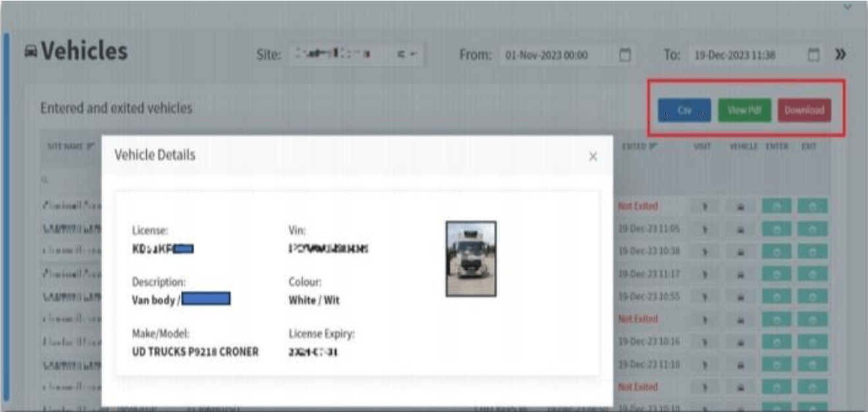868x412 pixels.
Task: Export the vehicle list as Csv
Action: tap(684, 111)
